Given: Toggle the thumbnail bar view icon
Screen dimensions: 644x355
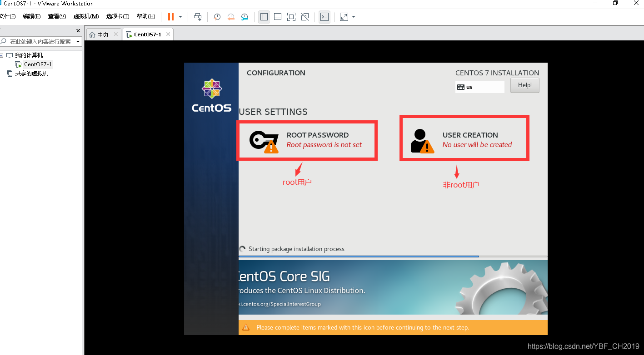Looking at the screenshot, I should 278,17.
